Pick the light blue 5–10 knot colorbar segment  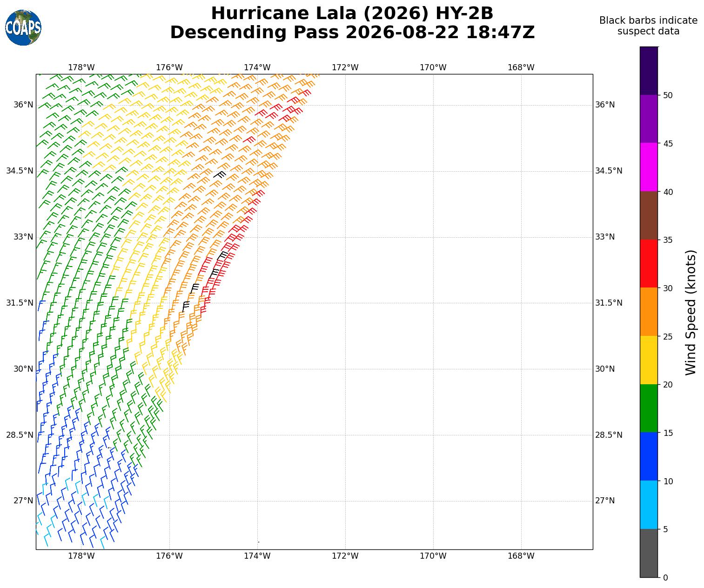click(x=649, y=505)
